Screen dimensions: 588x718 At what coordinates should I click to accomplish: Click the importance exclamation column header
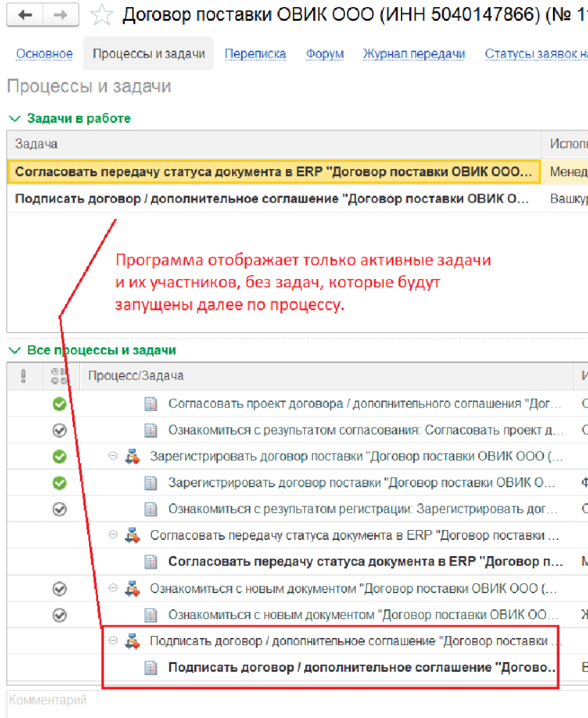coord(23,376)
